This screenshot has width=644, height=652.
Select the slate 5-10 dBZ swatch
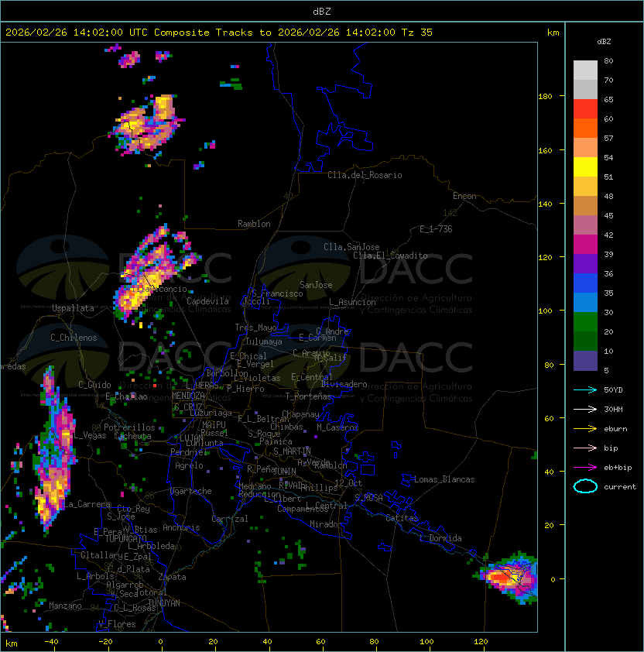tap(585, 361)
